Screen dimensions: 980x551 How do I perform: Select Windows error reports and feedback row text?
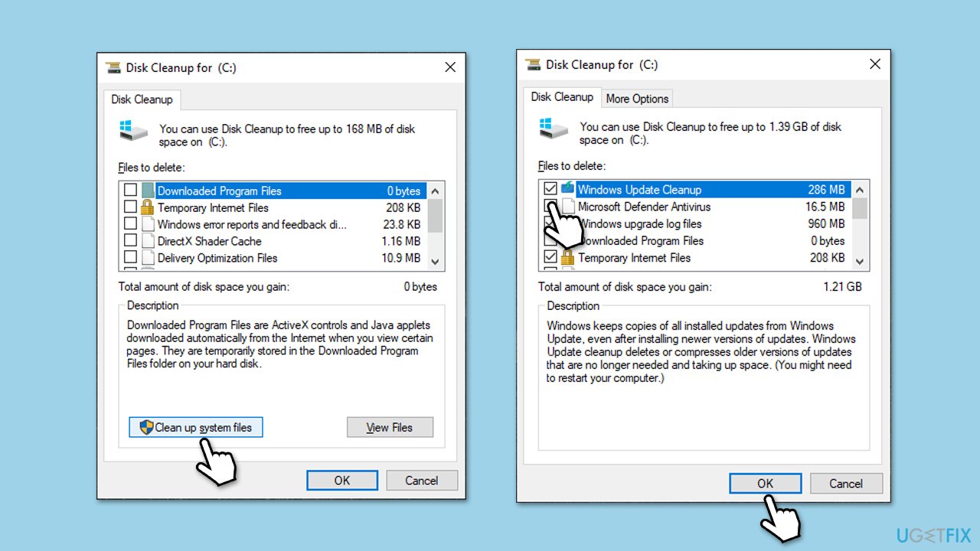252,224
